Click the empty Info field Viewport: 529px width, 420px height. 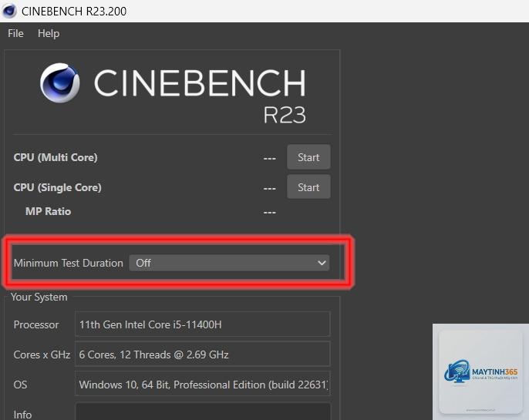click(202, 412)
